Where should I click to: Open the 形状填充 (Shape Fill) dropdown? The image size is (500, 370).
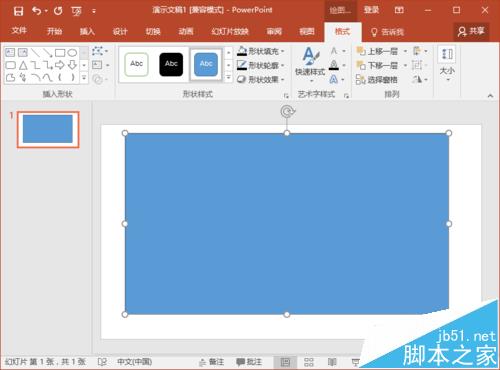(x=260, y=51)
